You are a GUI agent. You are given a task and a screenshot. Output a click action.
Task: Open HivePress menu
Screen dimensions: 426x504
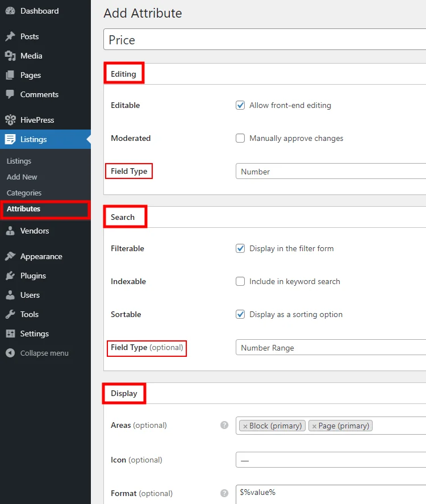click(x=45, y=120)
